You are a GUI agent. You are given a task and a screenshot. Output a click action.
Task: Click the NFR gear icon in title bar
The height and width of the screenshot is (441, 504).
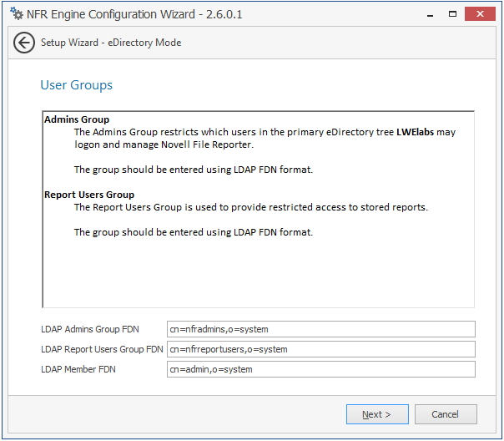coord(15,14)
